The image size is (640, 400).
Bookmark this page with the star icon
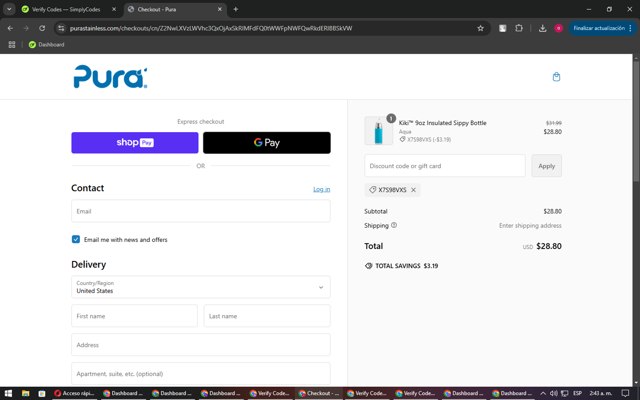coord(480,28)
